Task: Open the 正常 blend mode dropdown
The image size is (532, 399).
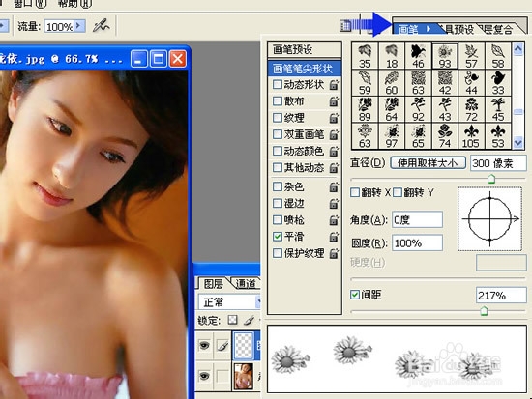Action: pyautogui.click(x=228, y=301)
